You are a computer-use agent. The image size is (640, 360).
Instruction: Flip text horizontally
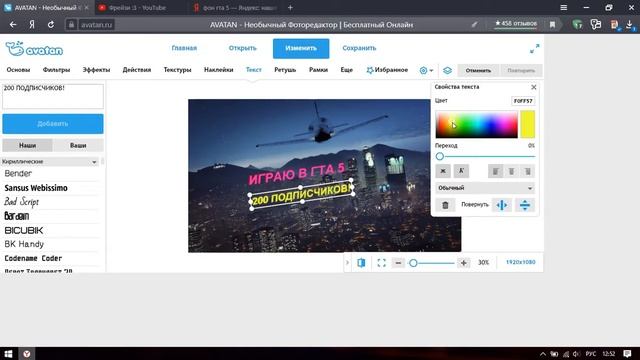click(502, 205)
